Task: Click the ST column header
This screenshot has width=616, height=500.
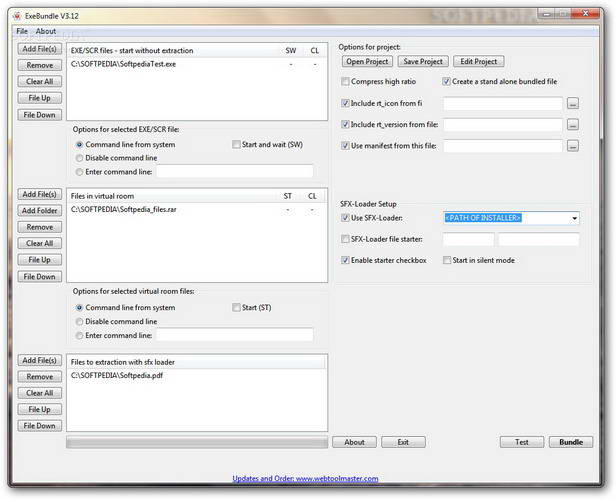Action: [288, 196]
